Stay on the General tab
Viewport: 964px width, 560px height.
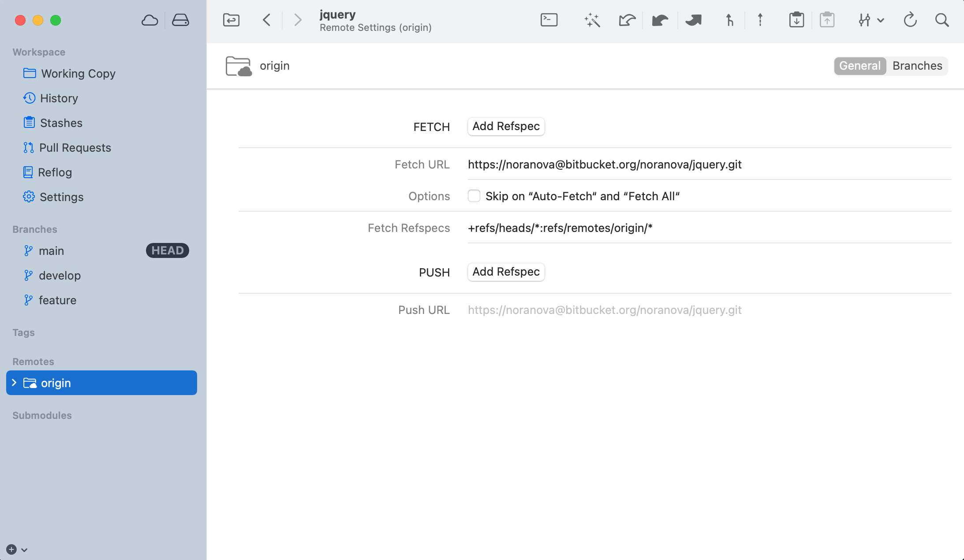(x=859, y=66)
